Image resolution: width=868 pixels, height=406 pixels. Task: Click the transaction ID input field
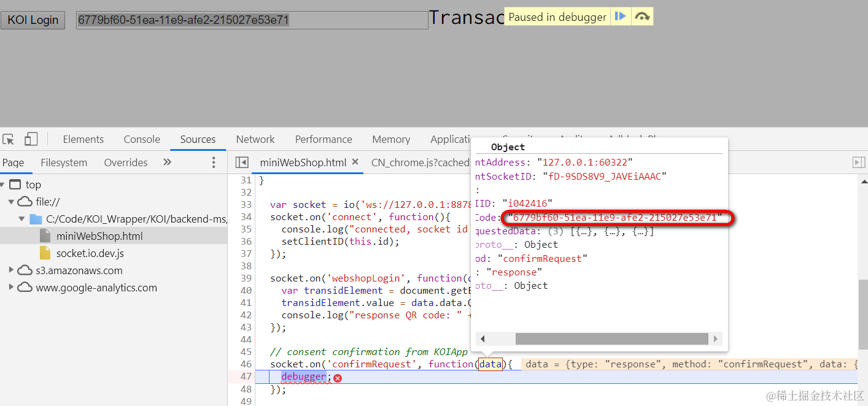[x=252, y=20]
